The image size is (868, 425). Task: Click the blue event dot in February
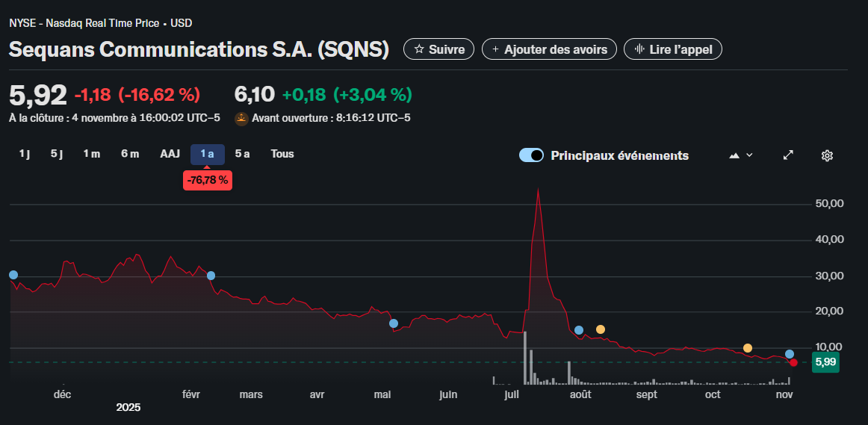(211, 276)
